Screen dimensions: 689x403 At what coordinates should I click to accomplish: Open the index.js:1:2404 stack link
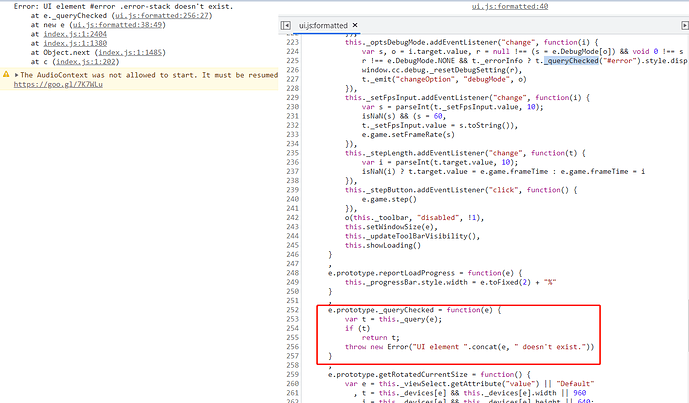pyautogui.click(x=75, y=34)
